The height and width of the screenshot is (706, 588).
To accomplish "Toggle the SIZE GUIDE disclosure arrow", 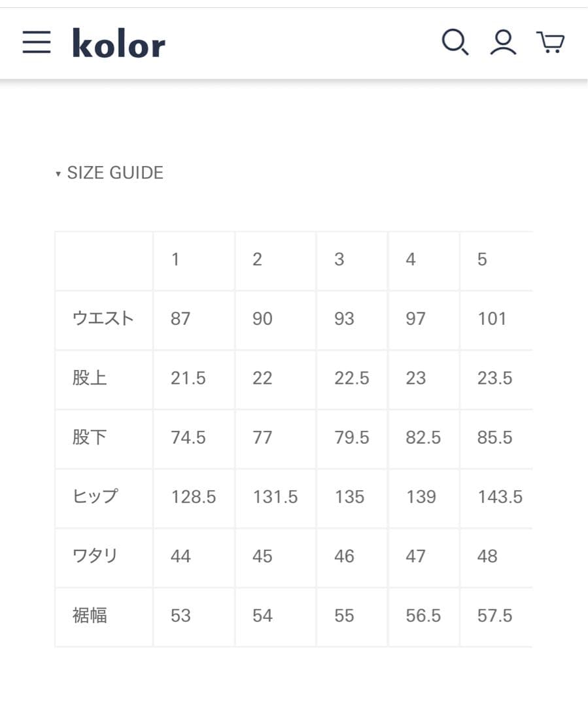I will (58, 173).
